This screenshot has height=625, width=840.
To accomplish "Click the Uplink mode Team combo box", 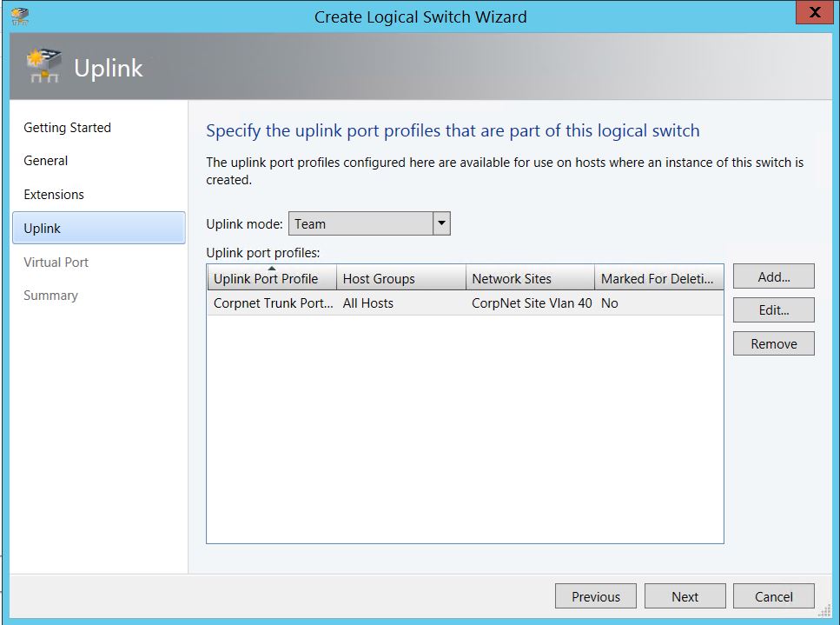I will coord(360,224).
